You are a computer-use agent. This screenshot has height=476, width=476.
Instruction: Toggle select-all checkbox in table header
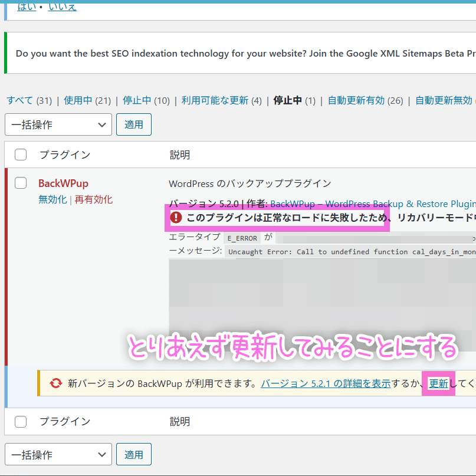pyautogui.click(x=21, y=155)
